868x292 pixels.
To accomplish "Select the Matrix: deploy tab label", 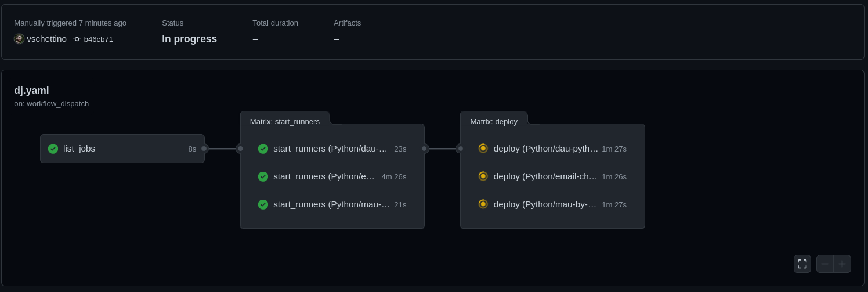I will (493, 121).
